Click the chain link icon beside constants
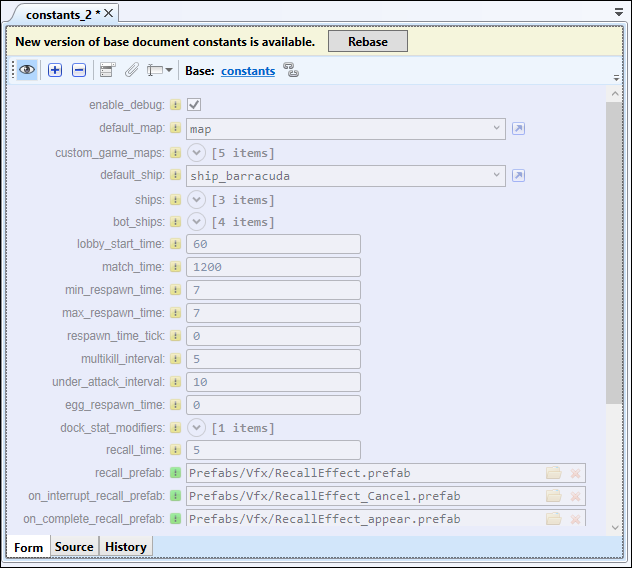The height and width of the screenshot is (568, 632). (x=291, y=70)
